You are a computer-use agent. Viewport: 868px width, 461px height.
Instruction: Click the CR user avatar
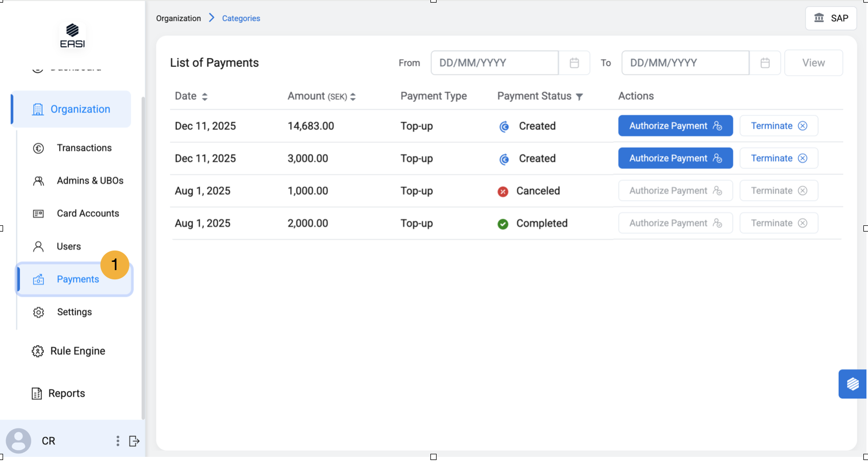point(19,441)
